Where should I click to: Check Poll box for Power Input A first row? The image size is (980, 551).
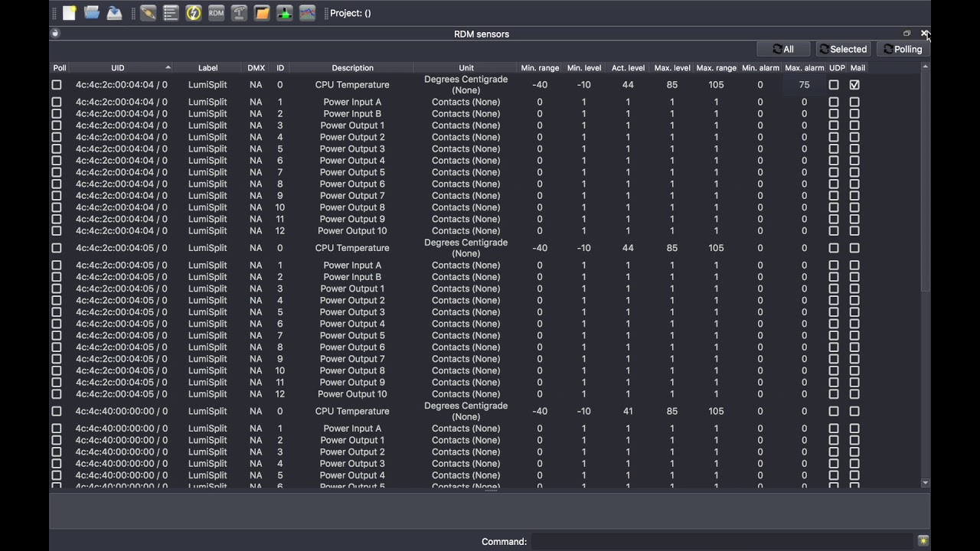coord(57,102)
